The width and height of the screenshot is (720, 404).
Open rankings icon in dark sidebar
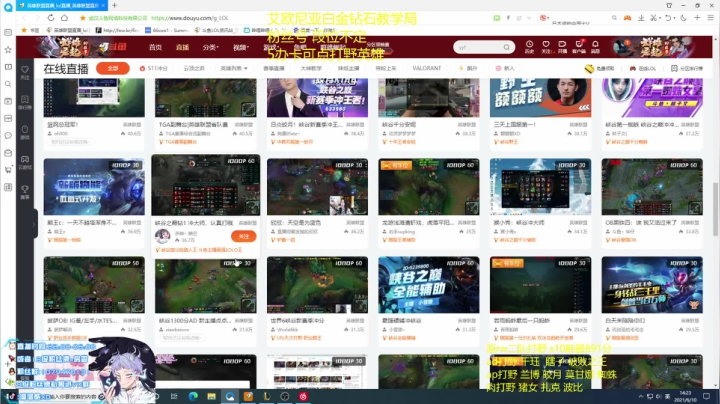coord(25,101)
